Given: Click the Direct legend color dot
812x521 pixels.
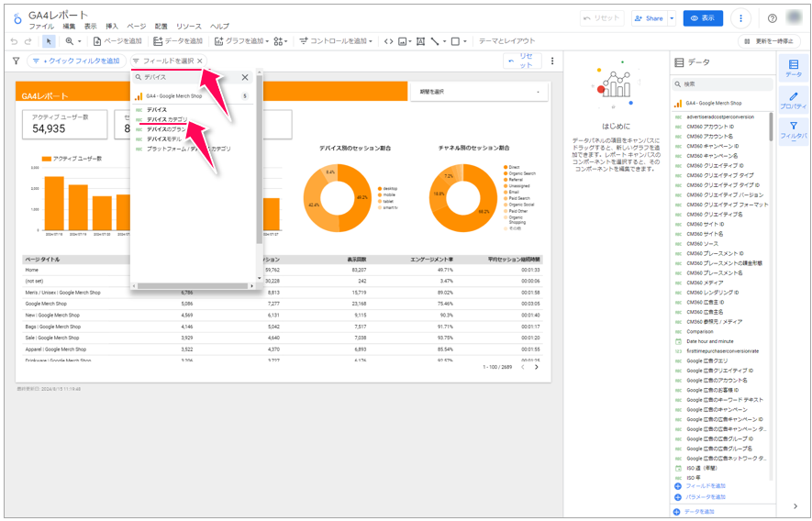Looking at the screenshot, I should pos(506,167).
